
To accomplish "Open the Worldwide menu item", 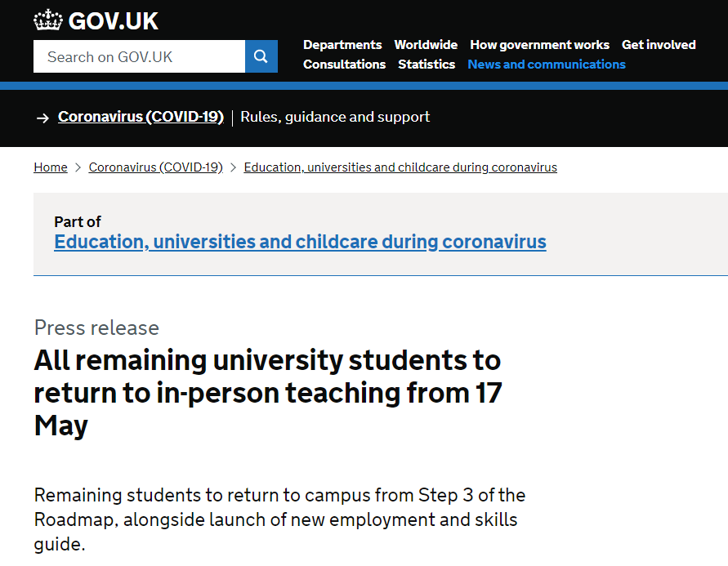I will click(426, 45).
